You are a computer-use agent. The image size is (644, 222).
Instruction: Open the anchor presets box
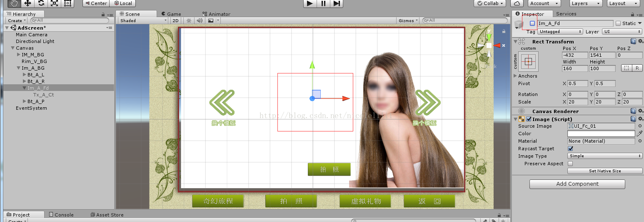528,61
